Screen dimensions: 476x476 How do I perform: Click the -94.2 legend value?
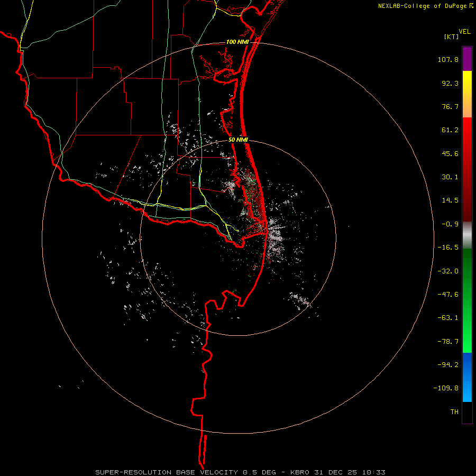click(448, 364)
